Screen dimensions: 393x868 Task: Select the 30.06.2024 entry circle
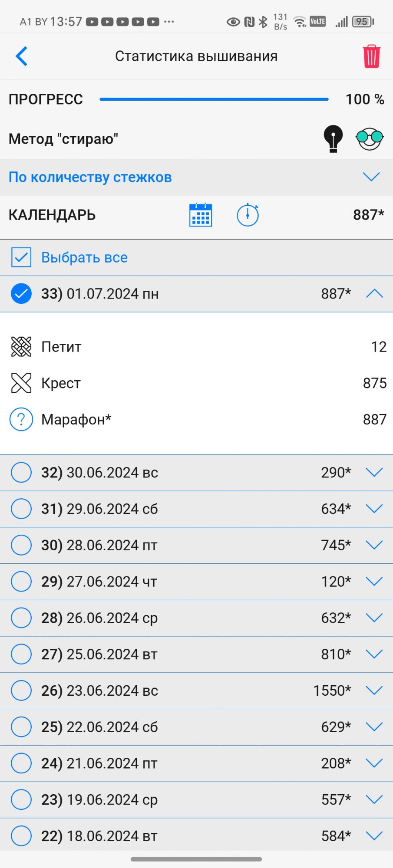tap(21, 473)
